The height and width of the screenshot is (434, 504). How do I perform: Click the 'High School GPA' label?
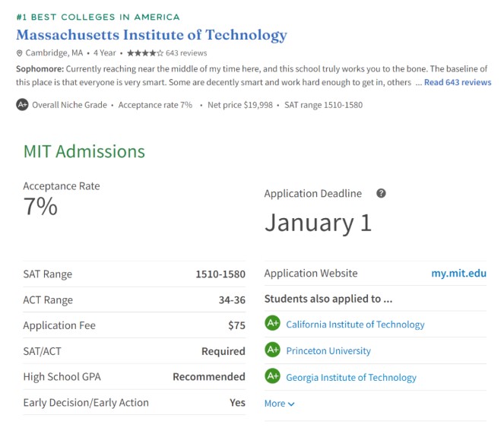click(x=62, y=377)
